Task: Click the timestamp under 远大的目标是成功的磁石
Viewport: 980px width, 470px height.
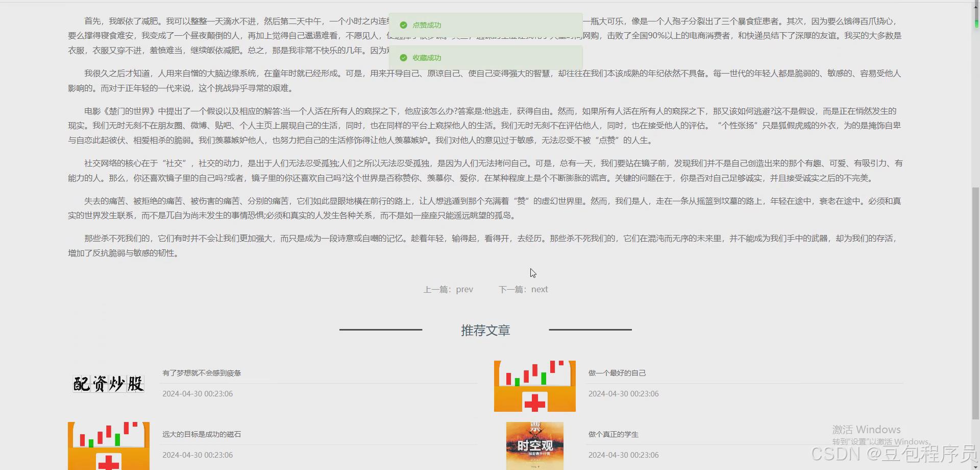Action: [x=198, y=455]
